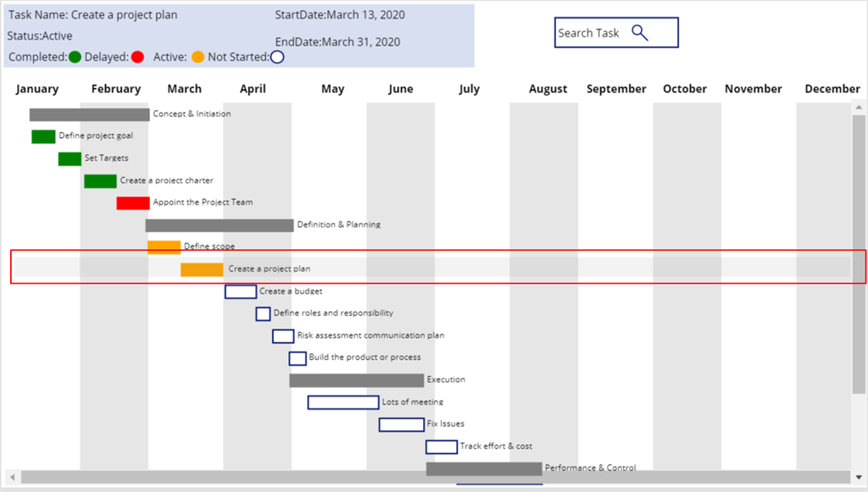Screen dimensions: 868x492
Task: Click the Risk assessment communication plan label
Action: 370,335
